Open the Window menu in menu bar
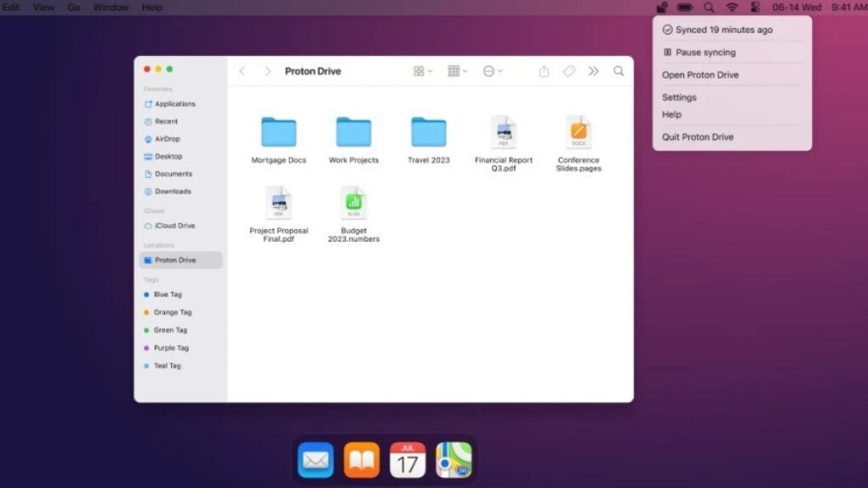868x488 pixels. coord(111,8)
